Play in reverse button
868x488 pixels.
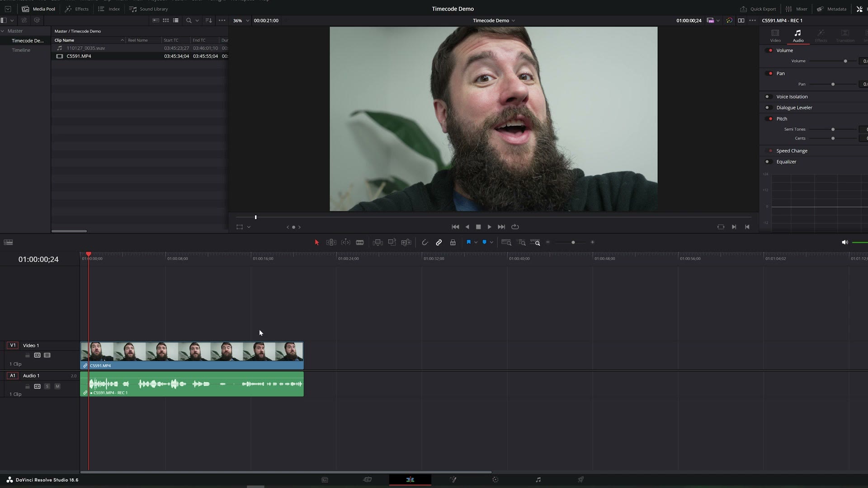point(467,227)
